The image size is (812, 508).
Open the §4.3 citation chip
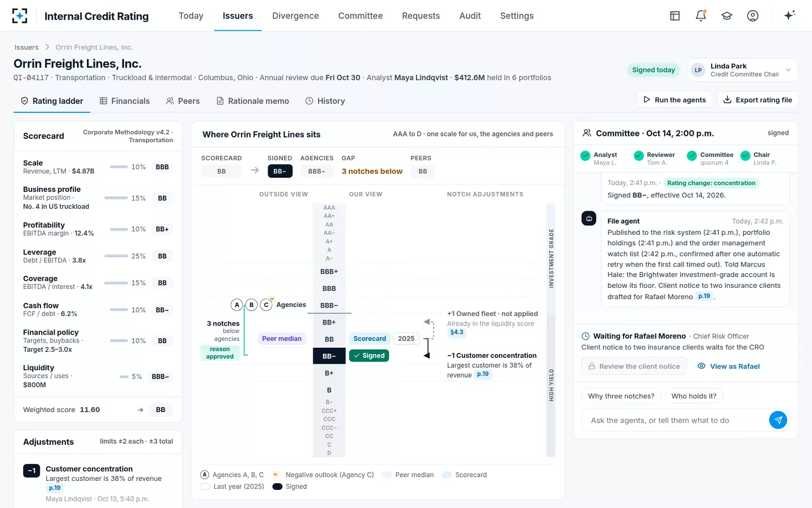point(457,332)
